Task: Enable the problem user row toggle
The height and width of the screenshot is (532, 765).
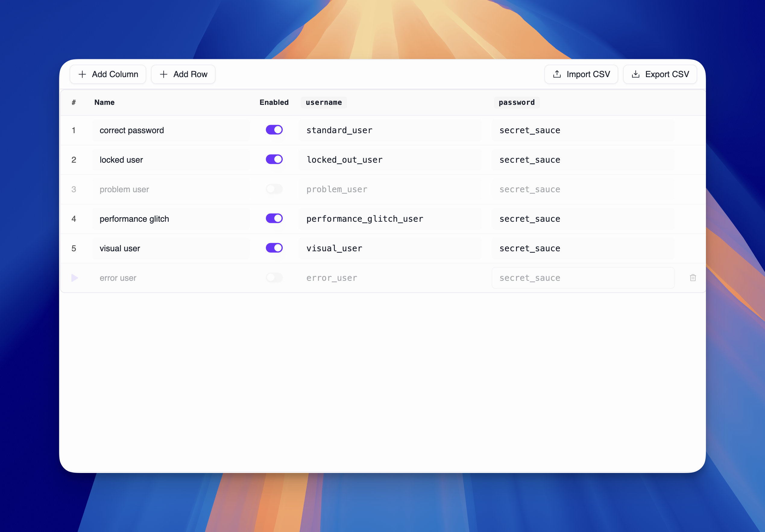Action: (274, 189)
